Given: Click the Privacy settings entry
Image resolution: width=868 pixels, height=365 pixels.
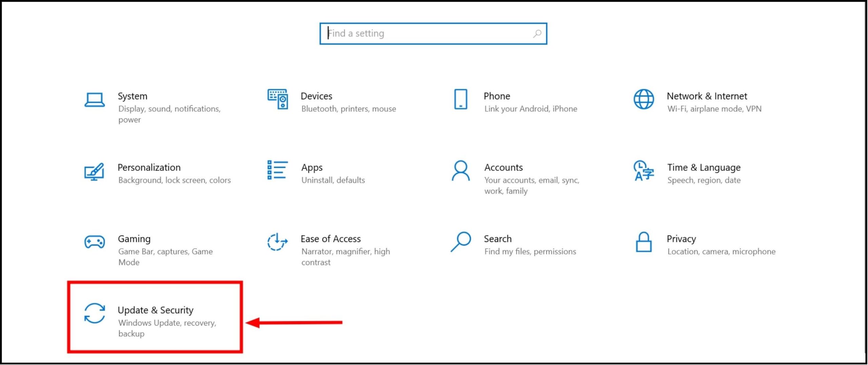Looking at the screenshot, I should coord(681,239).
